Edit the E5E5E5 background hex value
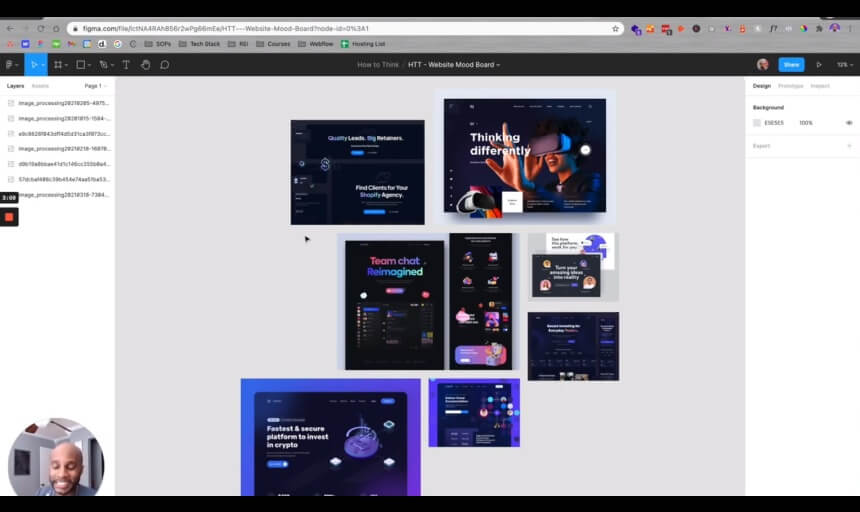The height and width of the screenshot is (512, 860). pyautogui.click(x=774, y=123)
